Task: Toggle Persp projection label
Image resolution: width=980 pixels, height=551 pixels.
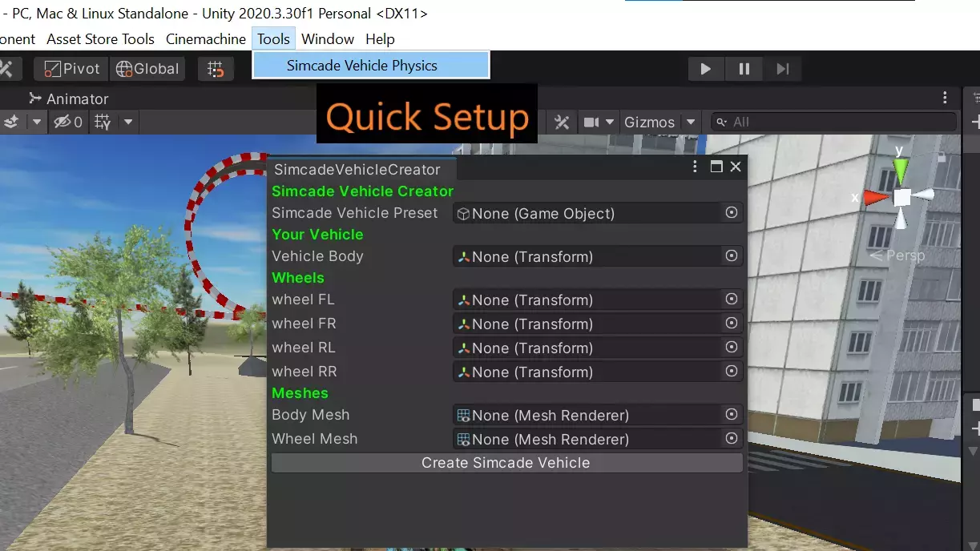Action: point(897,255)
